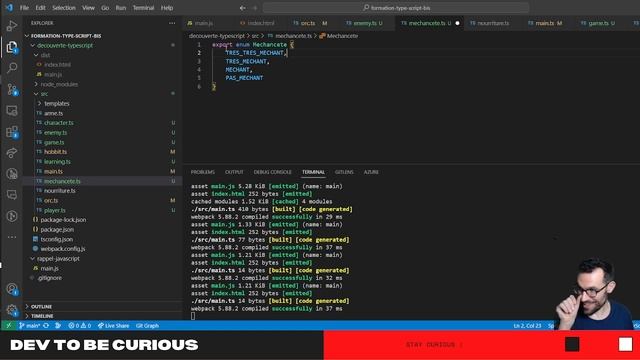The height and width of the screenshot is (360, 640).
Task: Open Git Graph from status bar
Action: coord(147,326)
